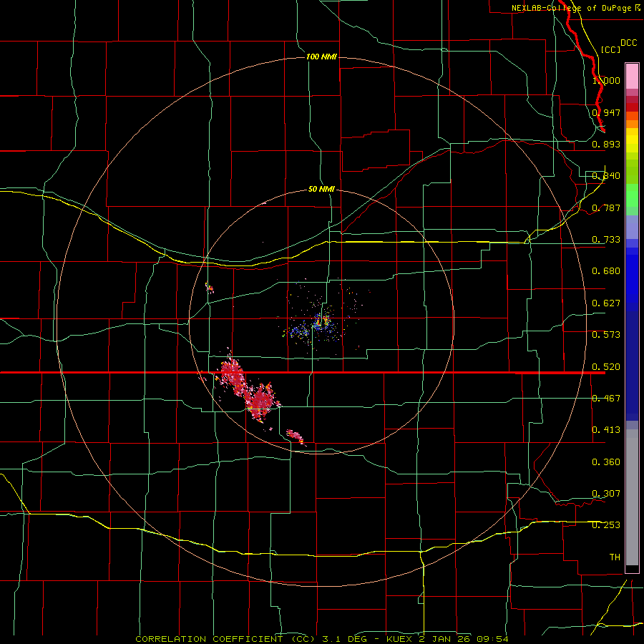Click the dark blue segment of color bar

(632, 366)
